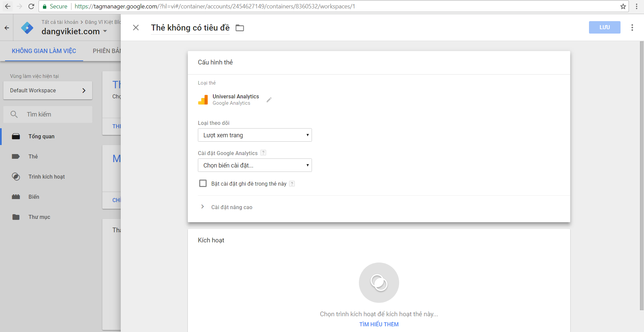The width and height of the screenshot is (644, 332).
Task: Click the Tag Manager back arrow
Action: coord(7,28)
